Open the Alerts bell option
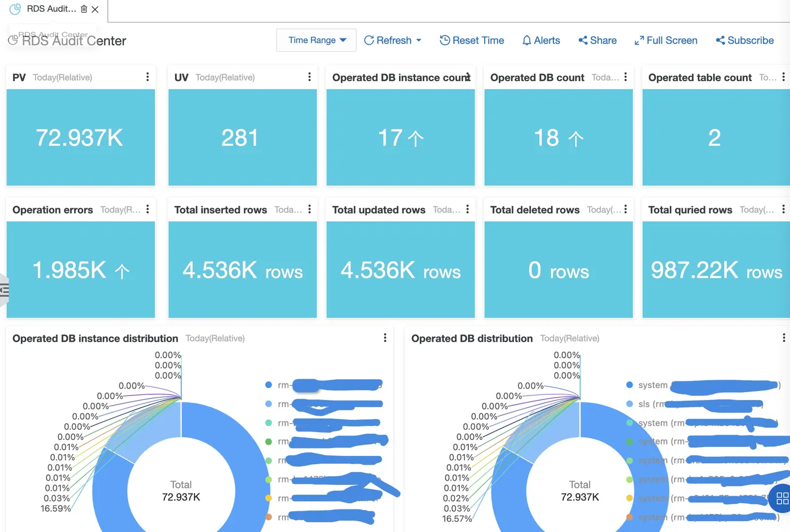This screenshot has height=532, width=790. (x=541, y=40)
